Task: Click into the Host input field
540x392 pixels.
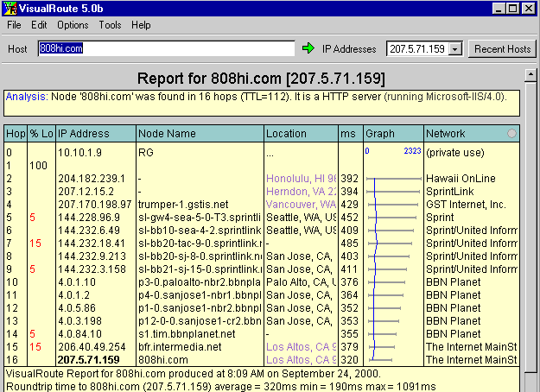Action: [x=167, y=48]
